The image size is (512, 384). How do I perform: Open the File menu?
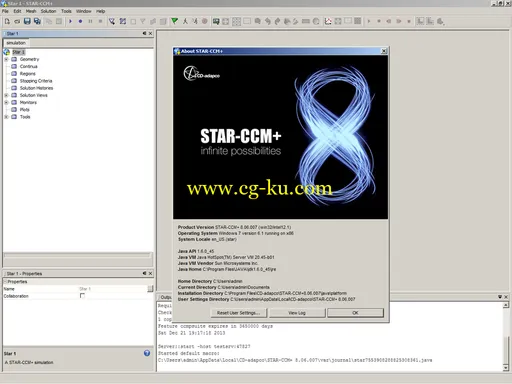(x=5, y=11)
